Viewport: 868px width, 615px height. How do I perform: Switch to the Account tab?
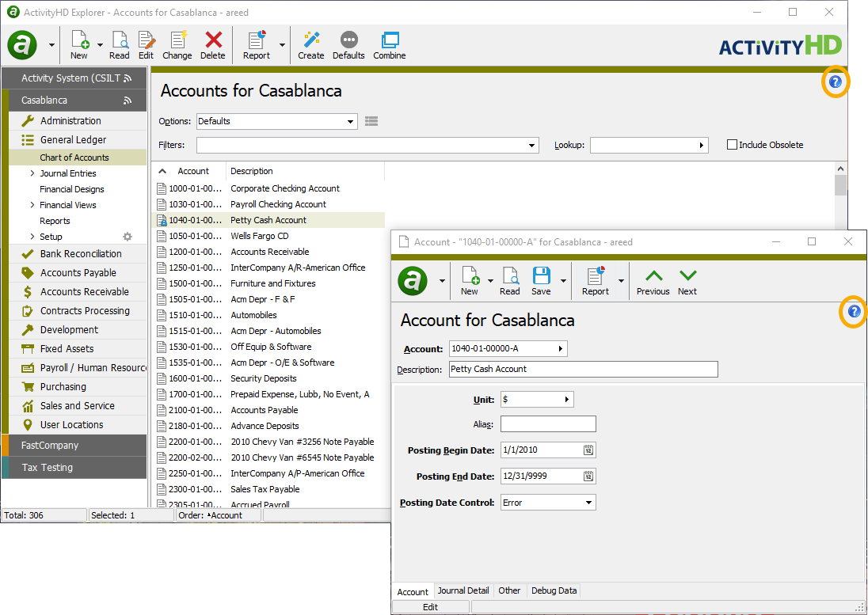click(x=413, y=592)
